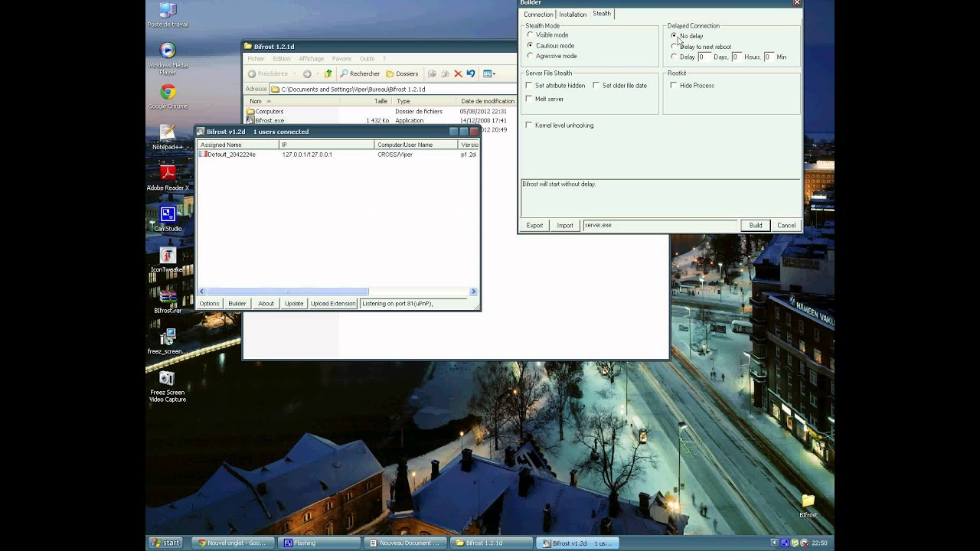
Task: Switch to Connection tab in Builder
Action: [538, 15]
